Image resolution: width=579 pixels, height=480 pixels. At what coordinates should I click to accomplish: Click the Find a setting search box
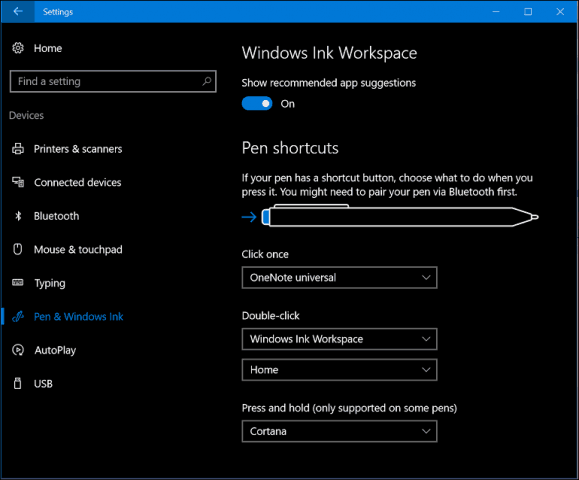pos(113,81)
